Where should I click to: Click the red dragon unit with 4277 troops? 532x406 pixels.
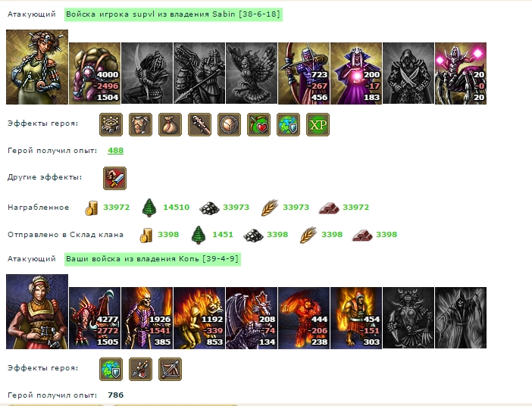point(95,318)
